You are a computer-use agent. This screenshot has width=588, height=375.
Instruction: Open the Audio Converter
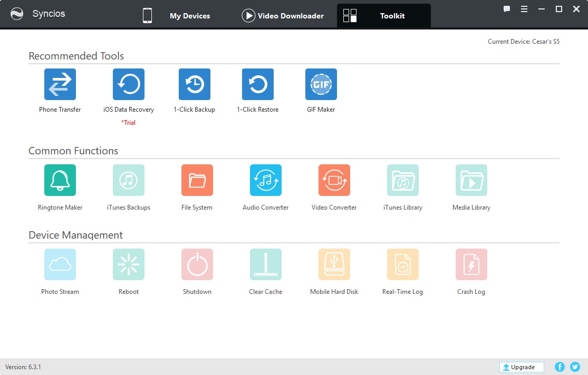tap(266, 180)
